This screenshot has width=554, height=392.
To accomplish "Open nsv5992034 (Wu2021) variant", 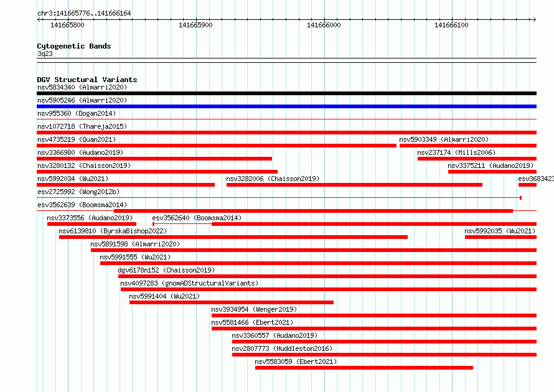I will click(x=73, y=179).
